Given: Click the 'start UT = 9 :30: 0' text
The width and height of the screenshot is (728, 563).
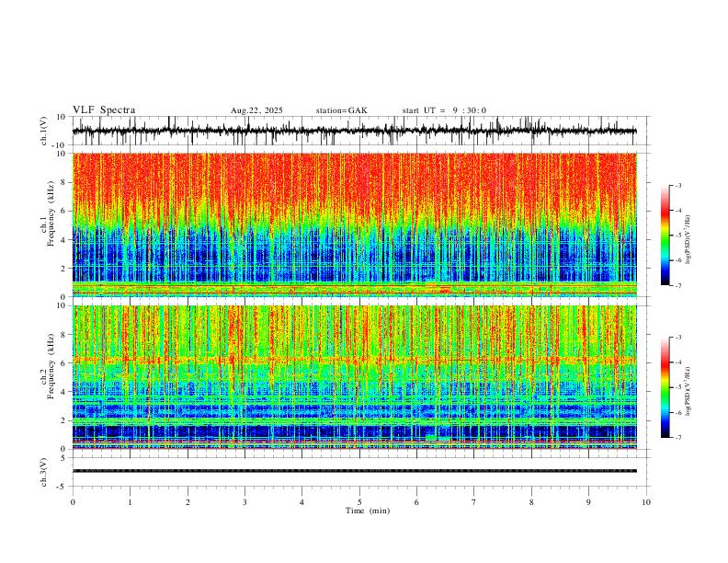Looking at the screenshot, I should tap(444, 110).
